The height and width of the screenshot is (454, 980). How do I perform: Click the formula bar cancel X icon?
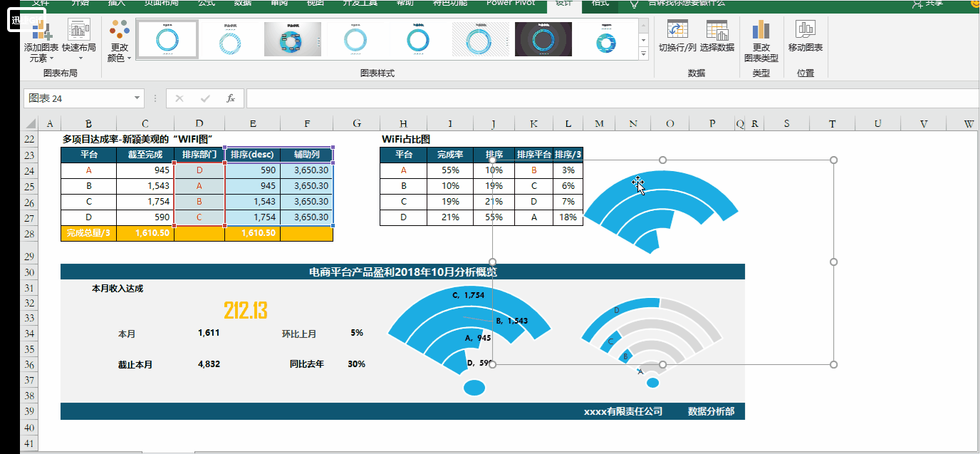(x=179, y=98)
